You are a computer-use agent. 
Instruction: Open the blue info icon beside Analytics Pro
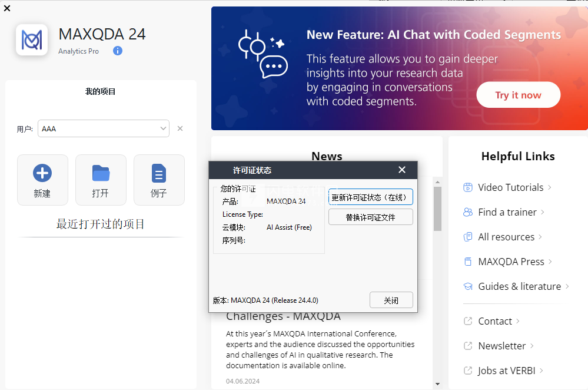(x=118, y=51)
